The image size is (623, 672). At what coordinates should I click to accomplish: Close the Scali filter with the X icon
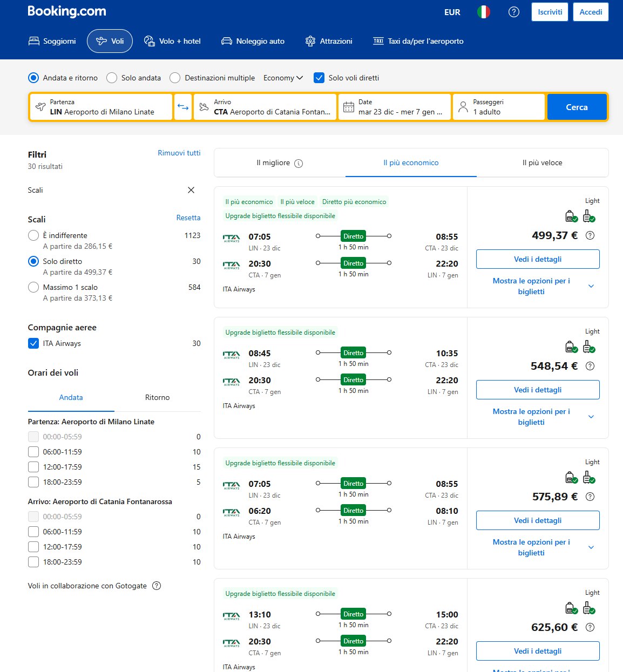pos(191,190)
